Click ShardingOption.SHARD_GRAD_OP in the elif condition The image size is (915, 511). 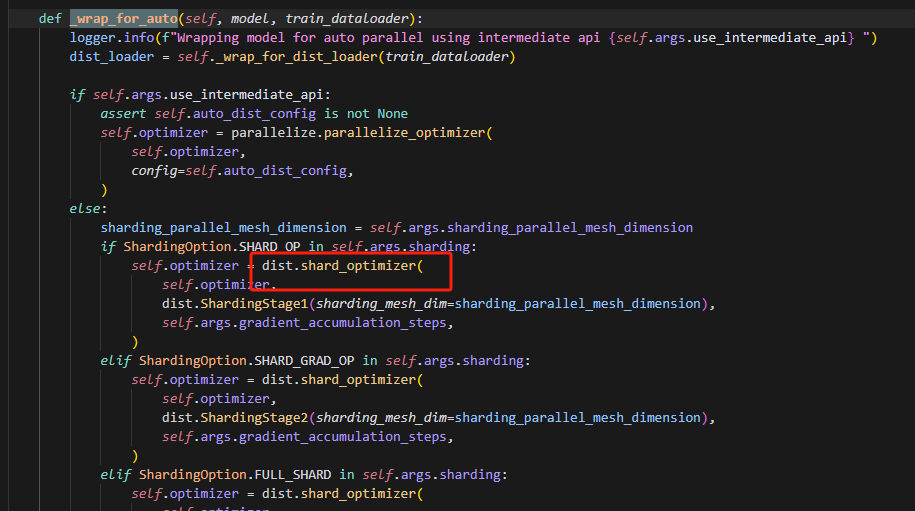click(250, 361)
